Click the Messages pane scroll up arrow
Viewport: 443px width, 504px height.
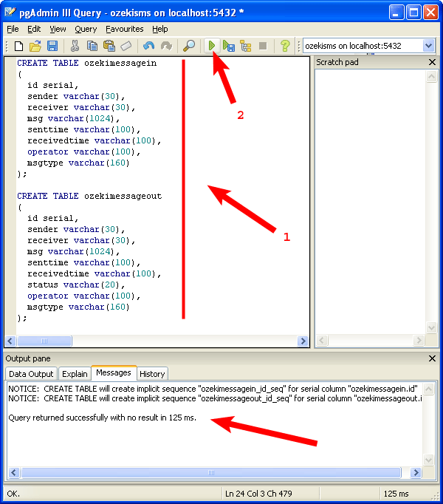429,389
